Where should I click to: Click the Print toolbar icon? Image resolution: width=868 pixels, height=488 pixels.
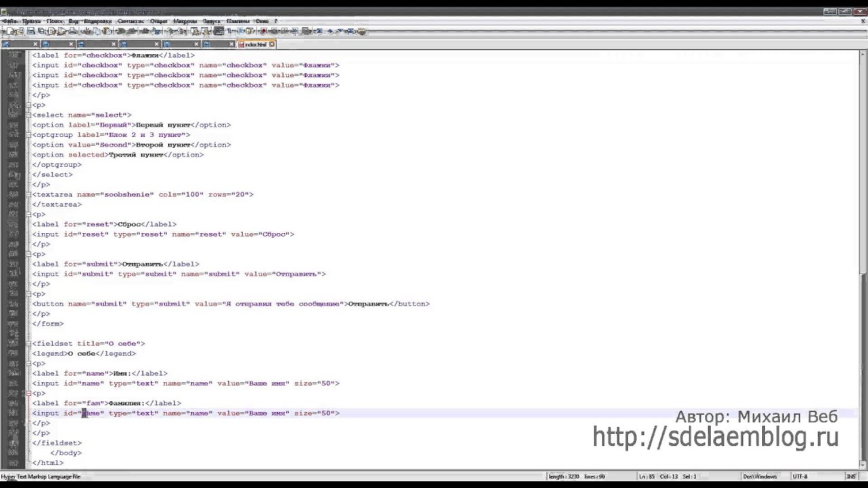pos(72,31)
